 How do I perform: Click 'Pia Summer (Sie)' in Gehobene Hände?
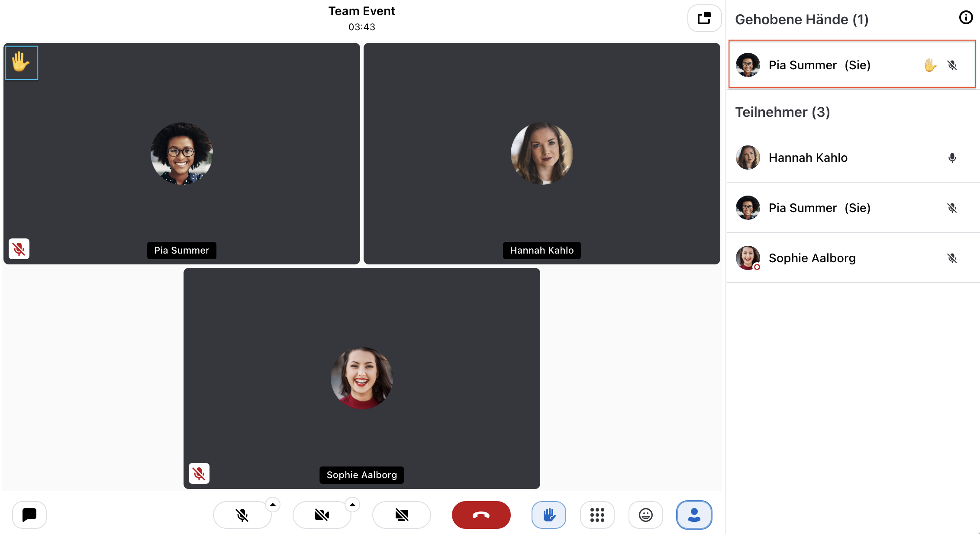pos(819,65)
